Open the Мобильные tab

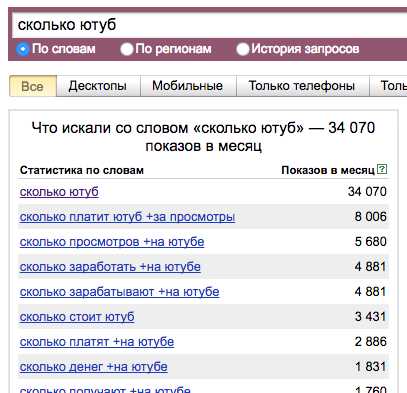point(188,86)
